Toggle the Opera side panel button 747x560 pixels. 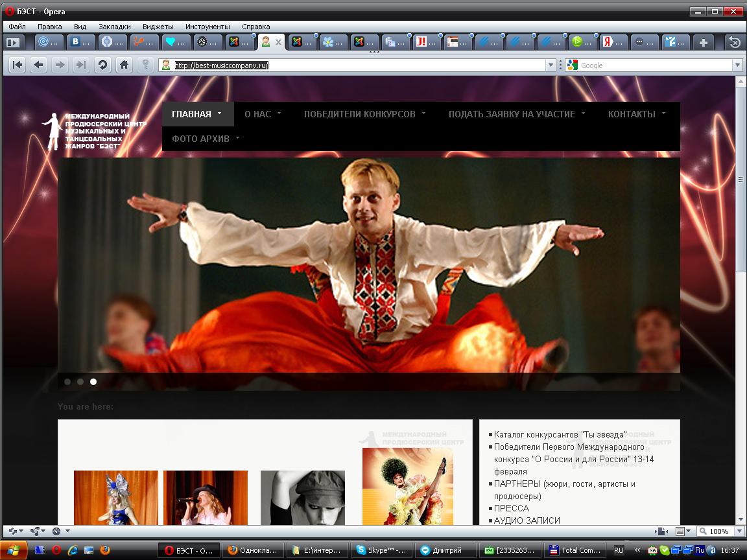[x=12, y=42]
